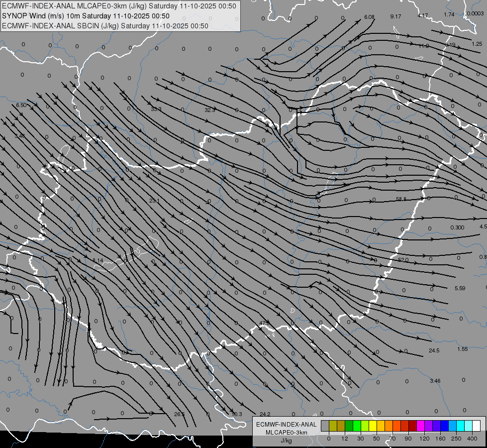The image size is (487, 448).
Task: Click the map value 6.08
Action: [369, 17]
